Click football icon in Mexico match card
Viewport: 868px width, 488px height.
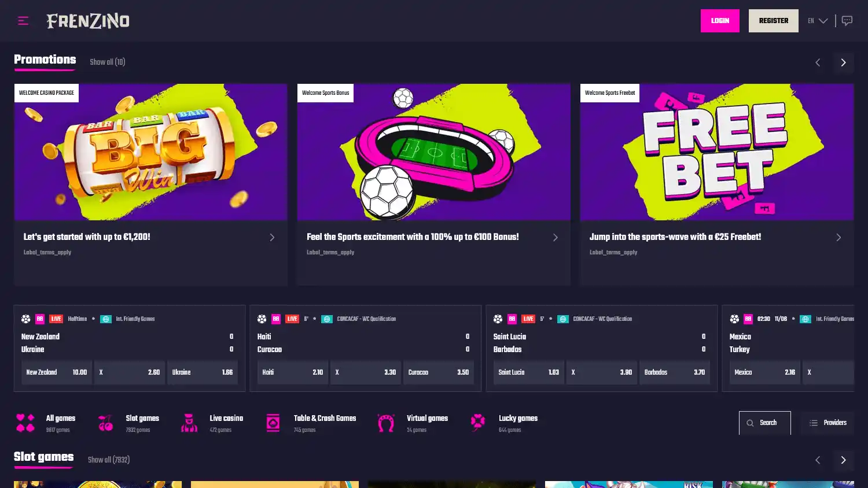click(734, 319)
